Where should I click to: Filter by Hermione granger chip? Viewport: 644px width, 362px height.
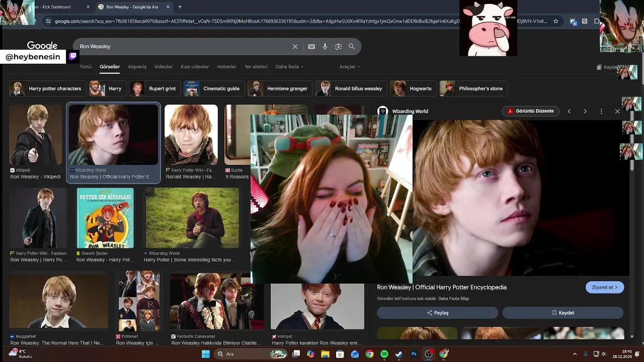click(x=280, y=88)
